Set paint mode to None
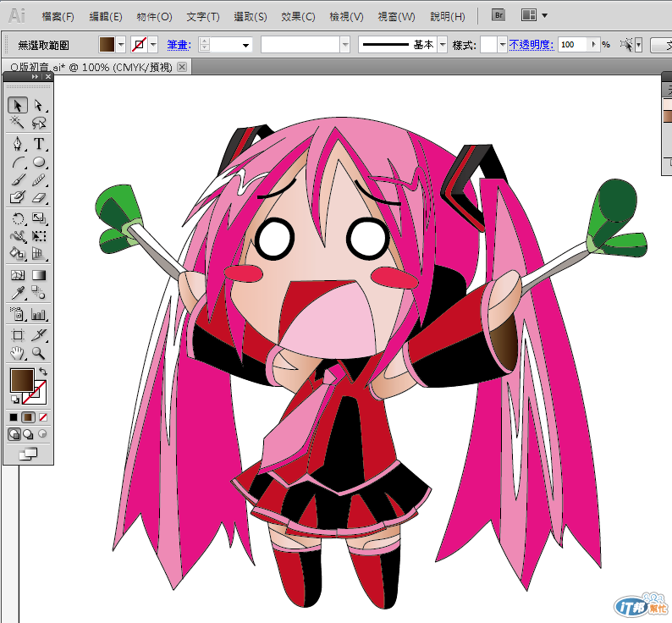 click(x=43, y=417)
